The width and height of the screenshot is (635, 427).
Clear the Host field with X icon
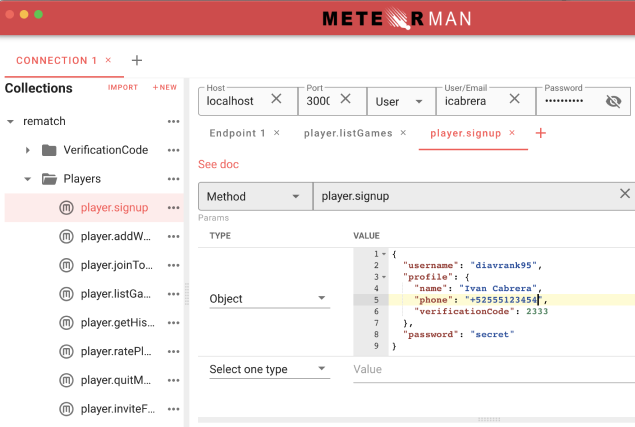coord(277,100)
